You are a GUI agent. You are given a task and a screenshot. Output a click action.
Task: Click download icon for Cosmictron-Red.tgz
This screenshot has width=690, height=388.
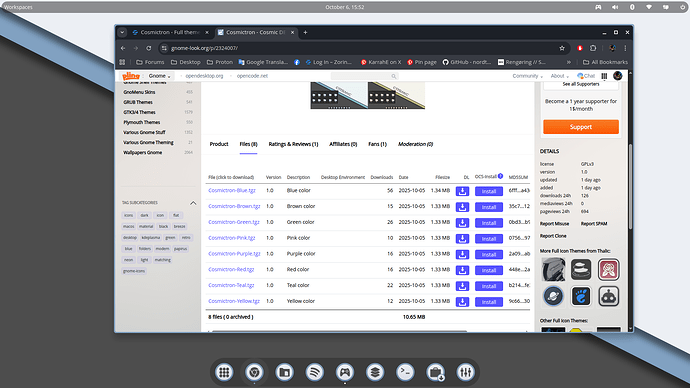pos(462,271)
